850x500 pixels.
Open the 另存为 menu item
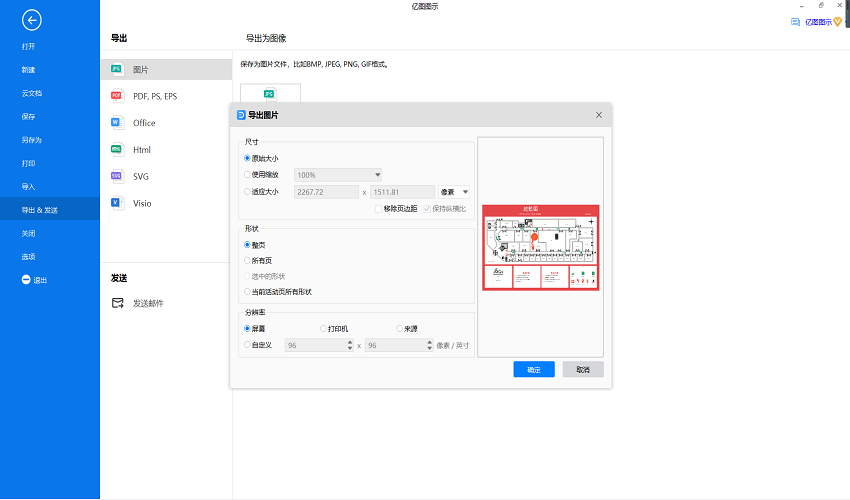click(32, 140)
